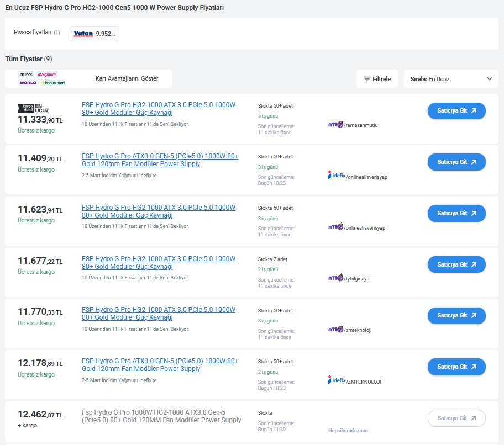
Task: Go to seller for the 11.623,94 TL offer
Action: click(456, 213)
